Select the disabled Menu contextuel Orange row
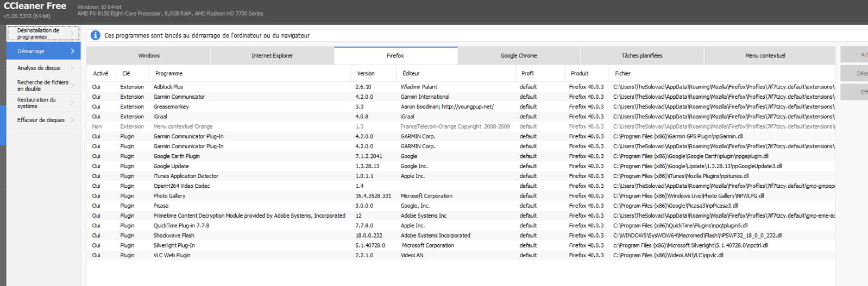Screen dimensions: 868x286 coord(183,126)
